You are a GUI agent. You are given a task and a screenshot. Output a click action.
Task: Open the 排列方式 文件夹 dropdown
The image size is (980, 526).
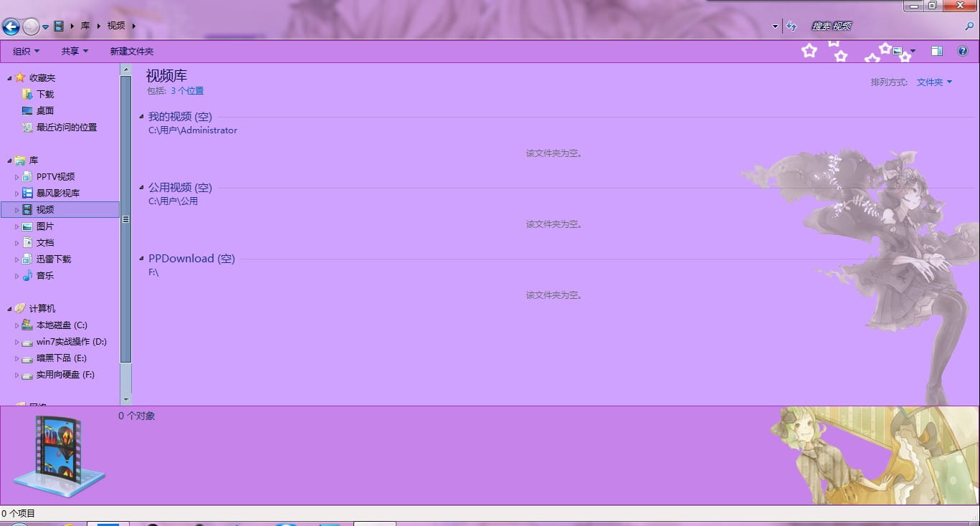pyautogui.click(x=934, y=82)
